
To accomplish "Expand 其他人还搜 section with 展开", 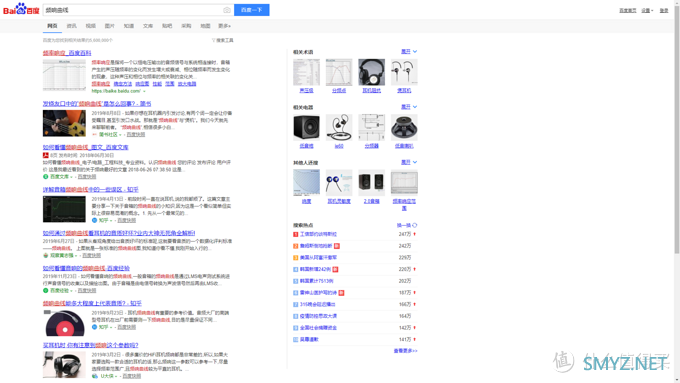I will click(x=409, y=162).
